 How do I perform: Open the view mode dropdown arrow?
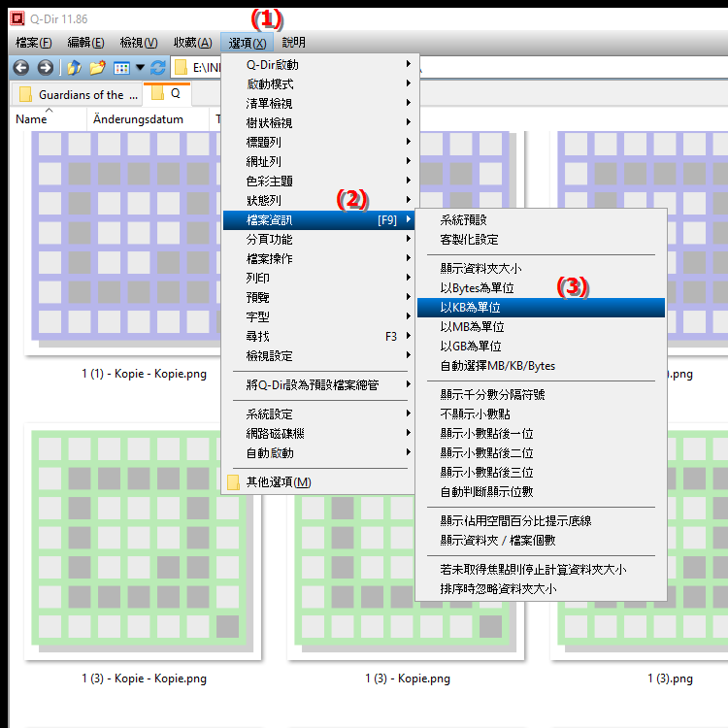pyautogui.click(x=140, y=68)
